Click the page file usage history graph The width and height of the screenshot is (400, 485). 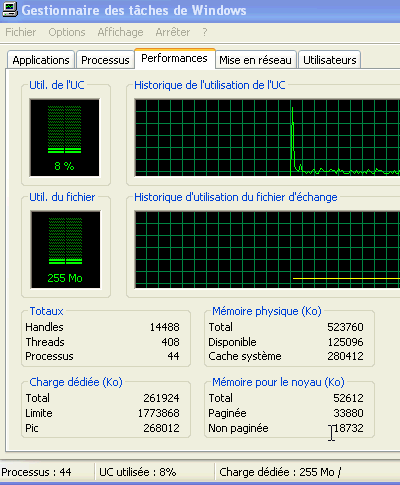[267, 250]
